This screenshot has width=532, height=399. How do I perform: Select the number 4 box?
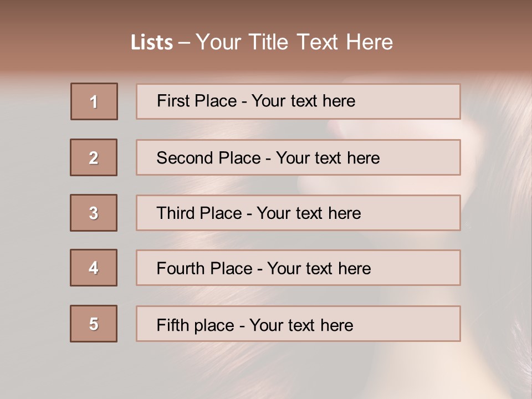coord(94,268)
